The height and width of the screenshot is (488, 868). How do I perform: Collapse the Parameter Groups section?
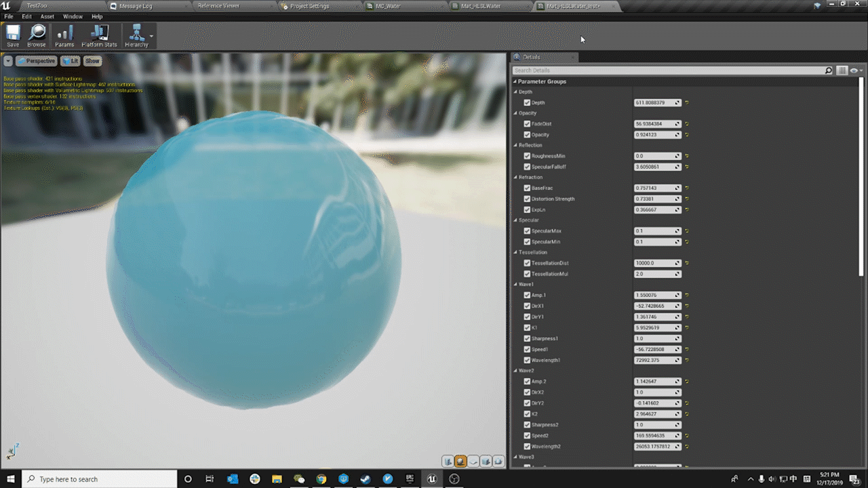coord(515,81)
